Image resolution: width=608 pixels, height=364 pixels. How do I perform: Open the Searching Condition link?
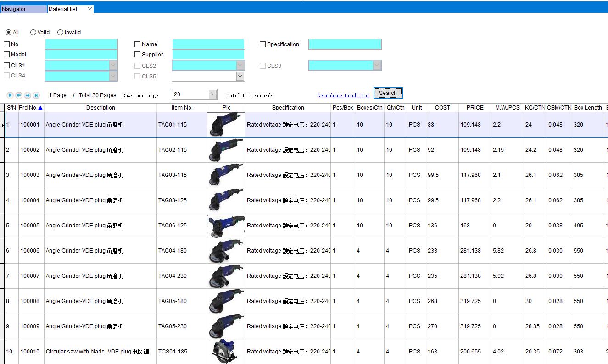tap(343, 95)
